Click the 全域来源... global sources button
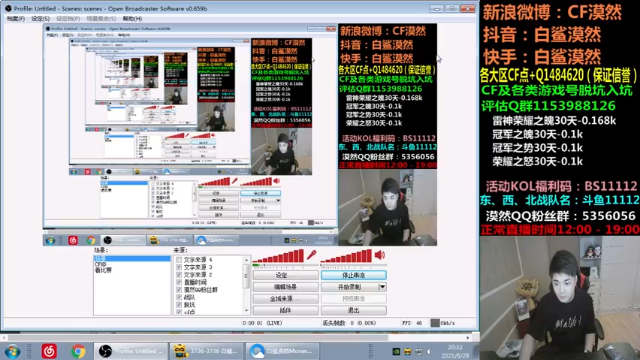 [286, 299]
